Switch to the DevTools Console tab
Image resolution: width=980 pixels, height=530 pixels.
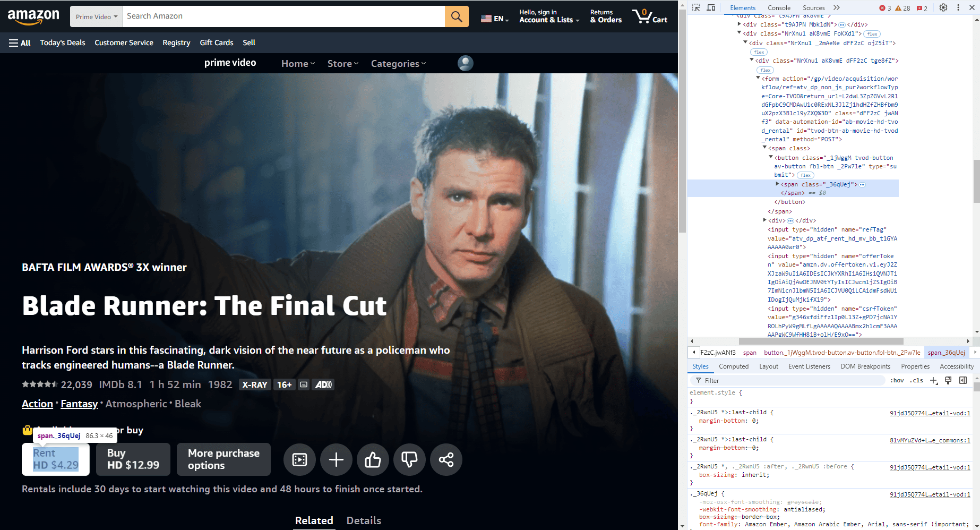pyautogui.click(x=779, y=8)
